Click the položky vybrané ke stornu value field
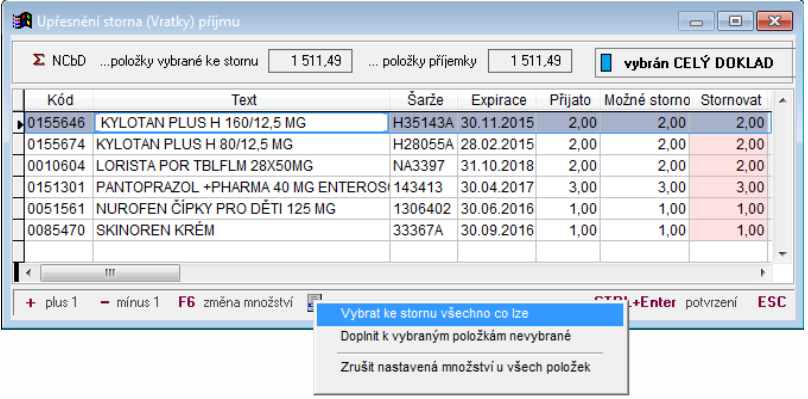 [x=311, y=61]
